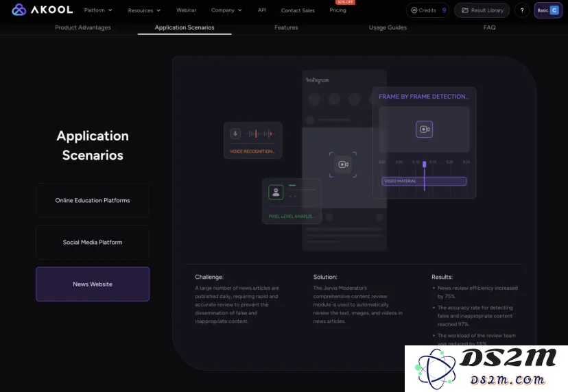Click the Result Library folder icon
This screenshot has width=568, height=392.
click(x=465, y=10)
